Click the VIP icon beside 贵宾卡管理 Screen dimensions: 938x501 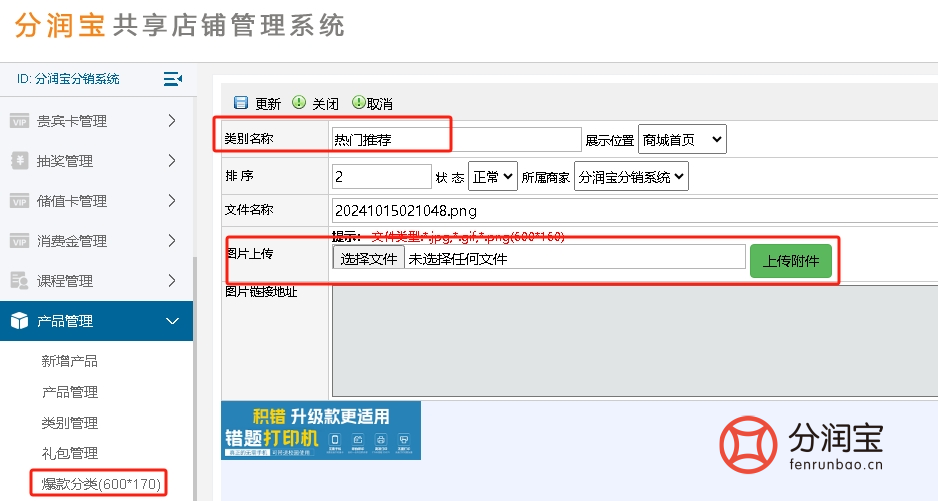coord(19,121)
